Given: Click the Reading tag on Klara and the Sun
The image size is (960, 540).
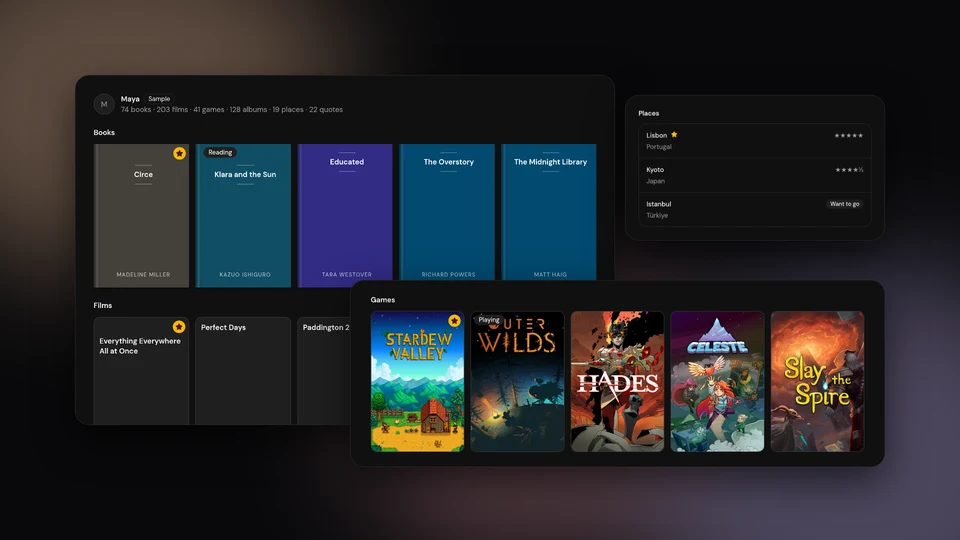Looking at the screenshot, I should point(220,152).
